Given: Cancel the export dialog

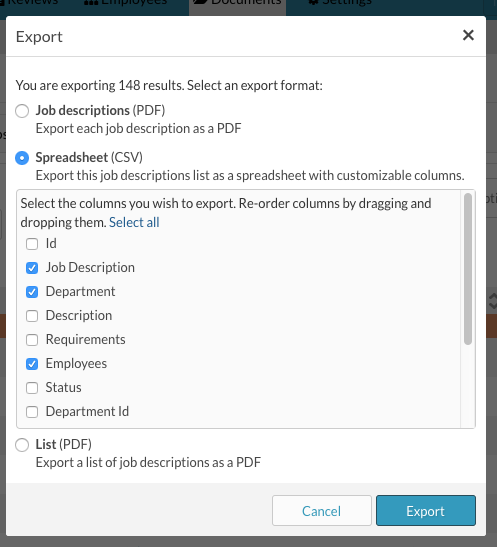Looking at the screenshot, I should pos(322,510).
